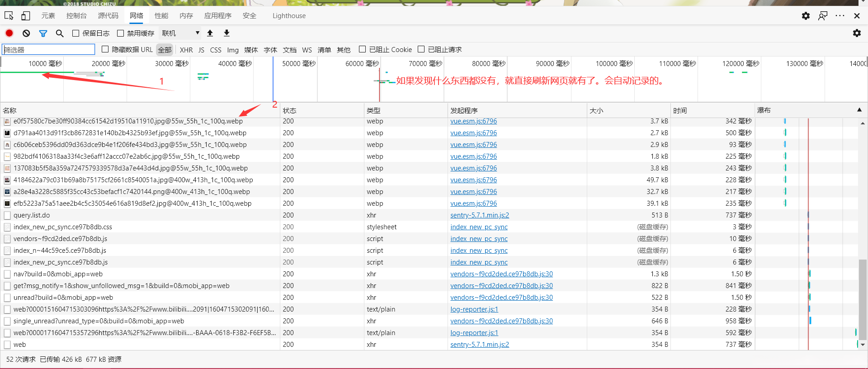Viewport: 868px width, 369px height.
Task: Filter requests by 文档
Action: [x=290, y=50]
